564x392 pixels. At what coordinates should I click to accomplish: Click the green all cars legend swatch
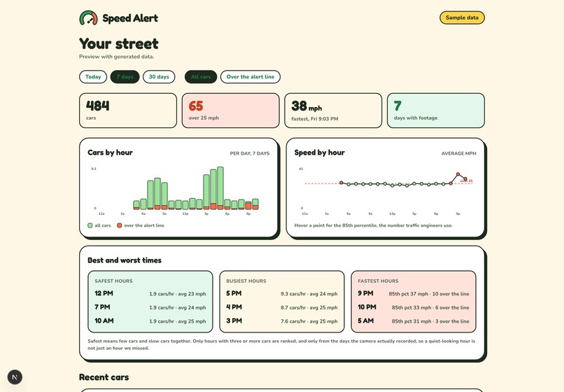tap(90, 225)
